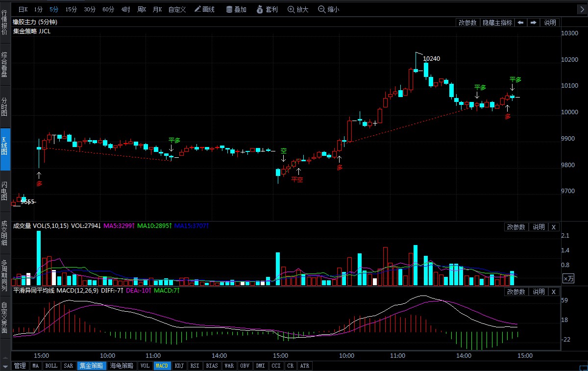The image size is (588, 371).
Task: Switch to 4时 period
Action: [126, 9]
